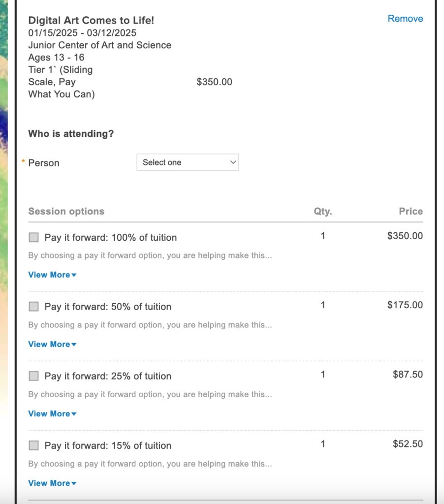This screenshot has height=504, width=444.
Task: Remove the Digital Art class from cart
Action: [x=405, y=19]
